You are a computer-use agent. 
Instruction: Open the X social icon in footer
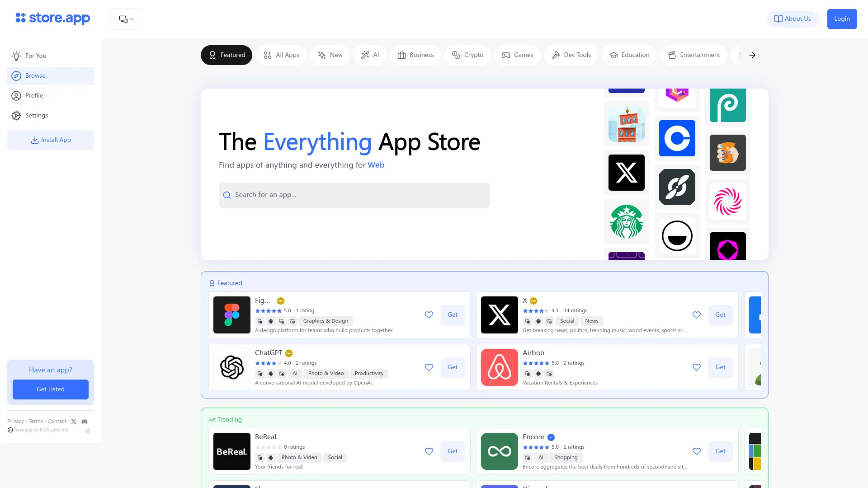[74, 422]
